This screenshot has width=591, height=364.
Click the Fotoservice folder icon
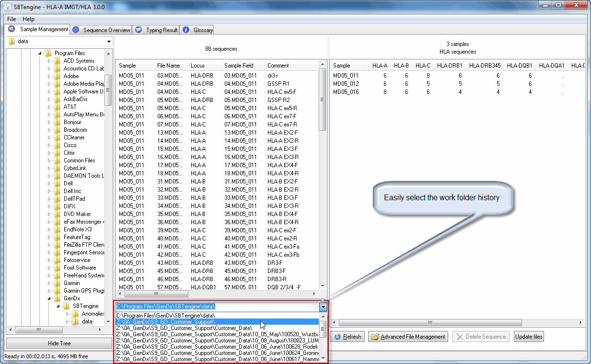(57, 260)
